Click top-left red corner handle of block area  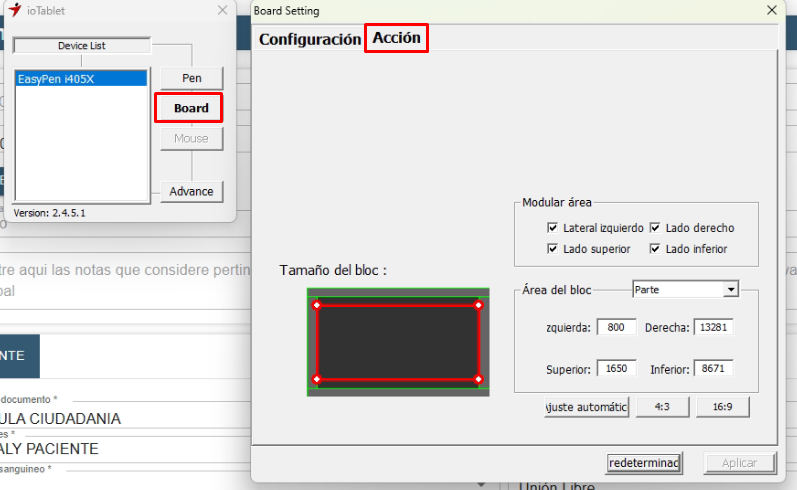(317, 305)
